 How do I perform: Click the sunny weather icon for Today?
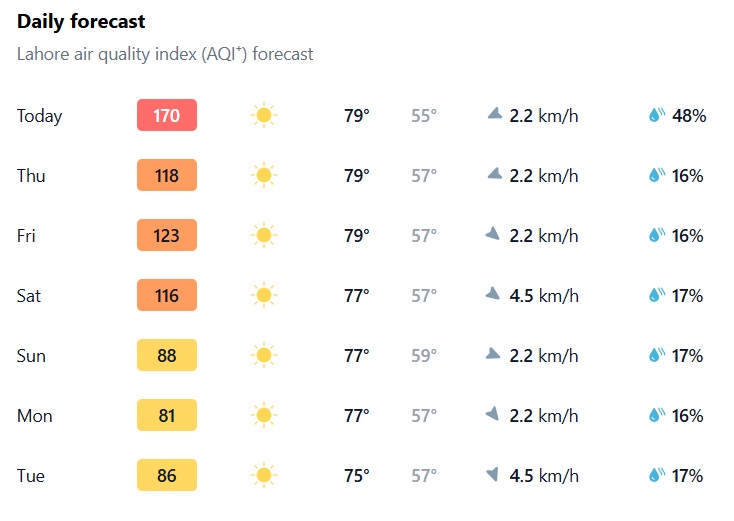pyautogui.click(x=263, y=116)
